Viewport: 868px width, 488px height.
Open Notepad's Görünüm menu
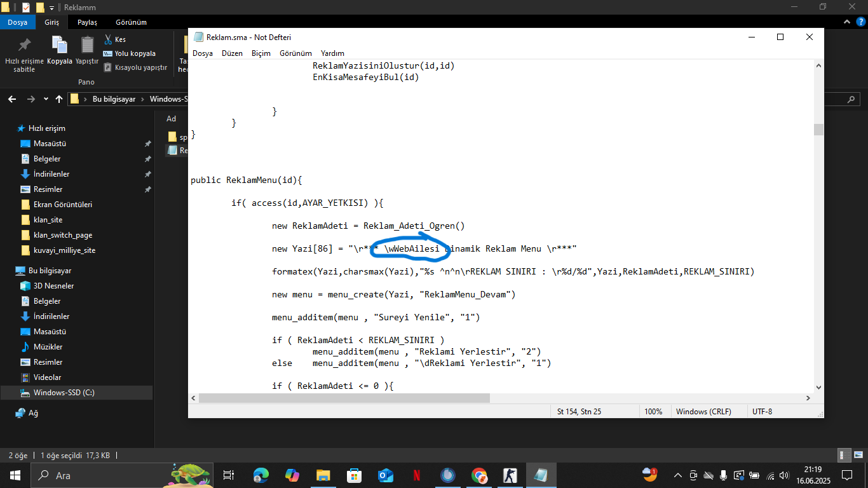[295, 53]
